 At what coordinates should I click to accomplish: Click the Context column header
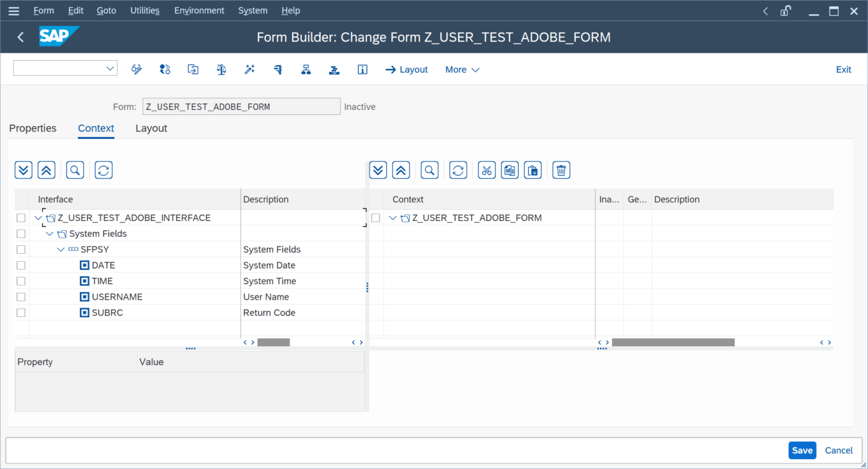[489, 199]
